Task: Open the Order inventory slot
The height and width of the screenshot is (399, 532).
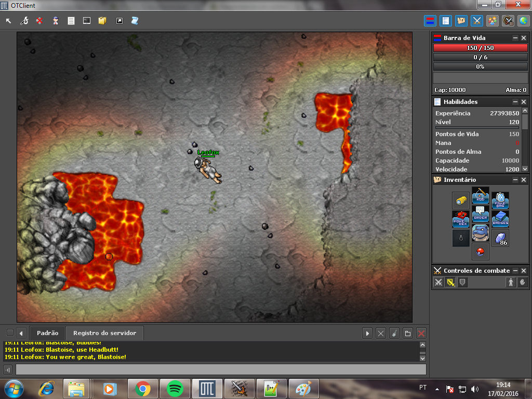Action: [x=481, y=214]
